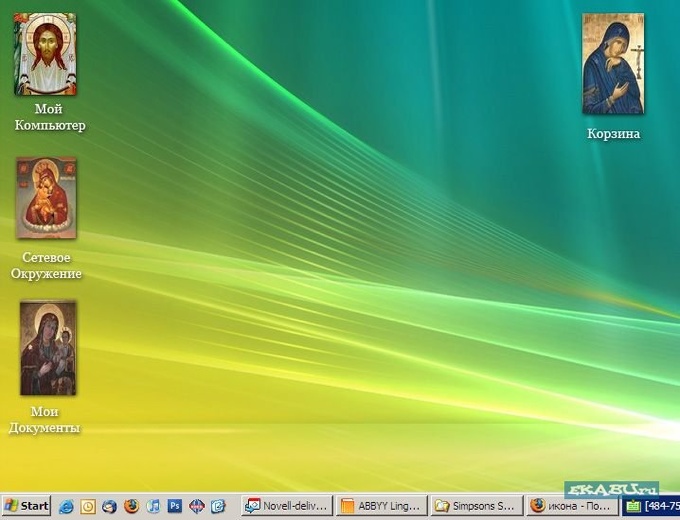680x520 pixels.
Task: Open the Корзина recycle bin icon
Action: pyautogui.click(x=613, y=64)
